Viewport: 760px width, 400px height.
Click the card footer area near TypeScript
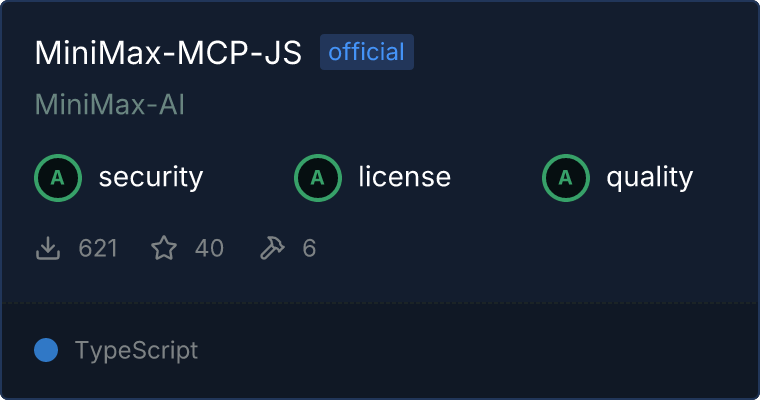(x=380, y=350)
